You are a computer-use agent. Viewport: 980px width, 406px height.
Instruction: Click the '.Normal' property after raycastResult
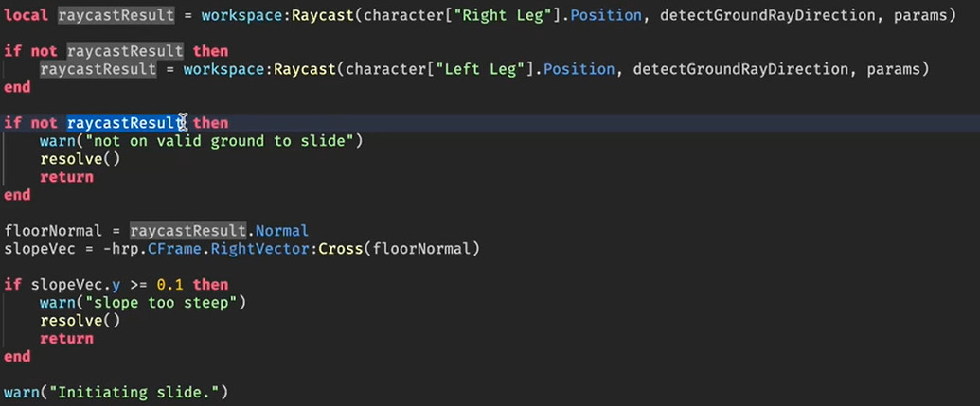click(x=277, y=231)
